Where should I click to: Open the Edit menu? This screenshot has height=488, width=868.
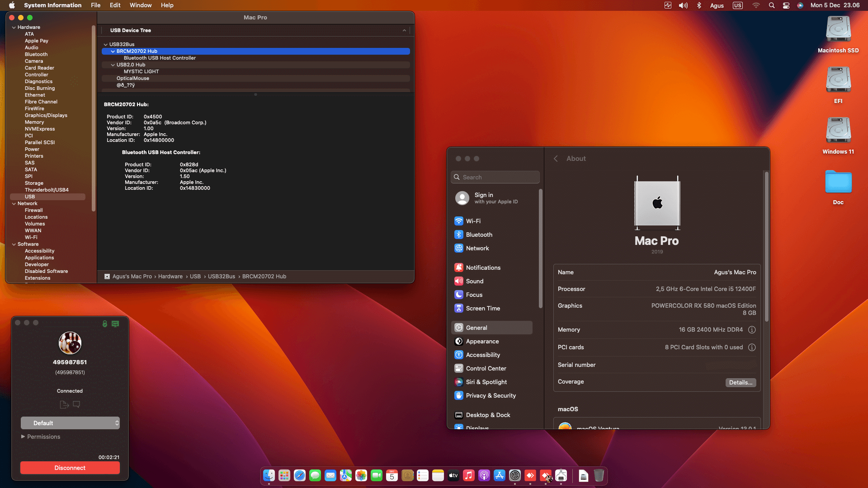pyautogui.click(x=115, y=5)
